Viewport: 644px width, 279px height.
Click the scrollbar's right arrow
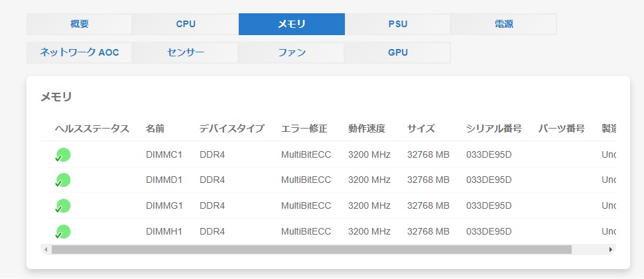click(610, 250)
